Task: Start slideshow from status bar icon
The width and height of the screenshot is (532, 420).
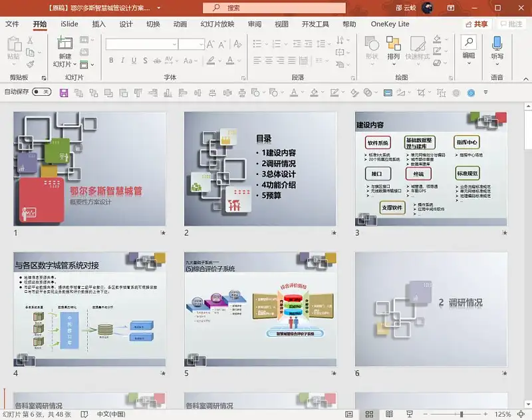Action: 410,414
